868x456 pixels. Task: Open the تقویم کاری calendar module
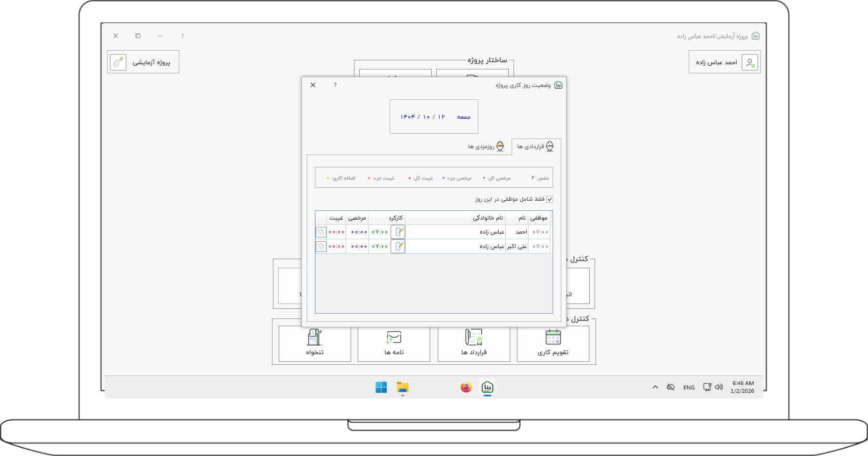(553, 344)
